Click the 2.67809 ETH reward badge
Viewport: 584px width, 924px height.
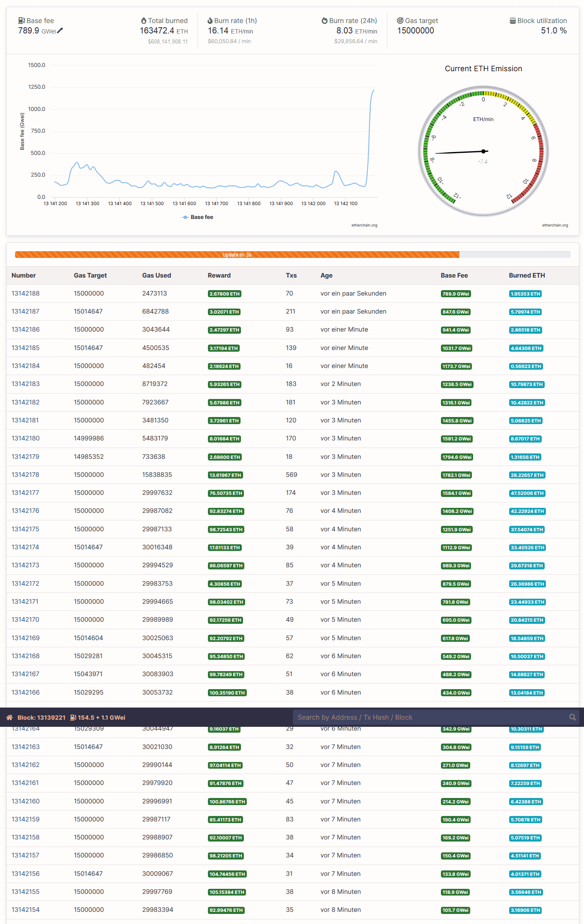225,294
